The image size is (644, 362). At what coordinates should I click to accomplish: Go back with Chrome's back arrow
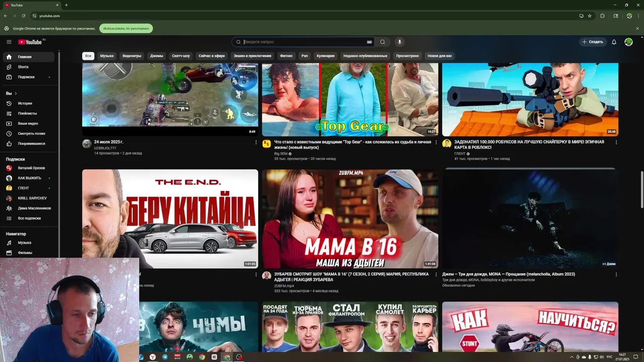click(x=6, y=16)
